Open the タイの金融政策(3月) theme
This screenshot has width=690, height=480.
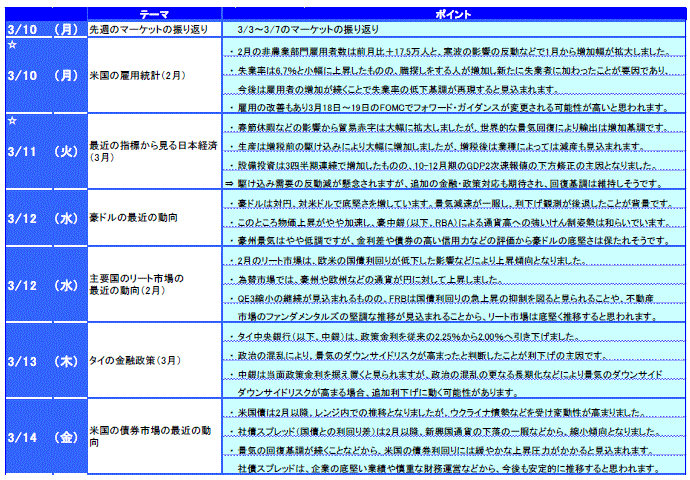(134, 360)
